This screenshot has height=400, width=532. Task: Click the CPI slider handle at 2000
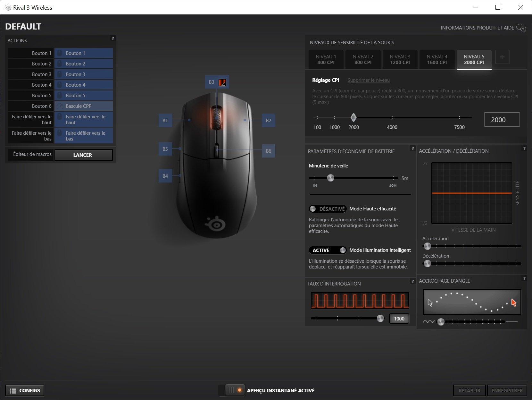pyautogui.click(x=353, y=118)
